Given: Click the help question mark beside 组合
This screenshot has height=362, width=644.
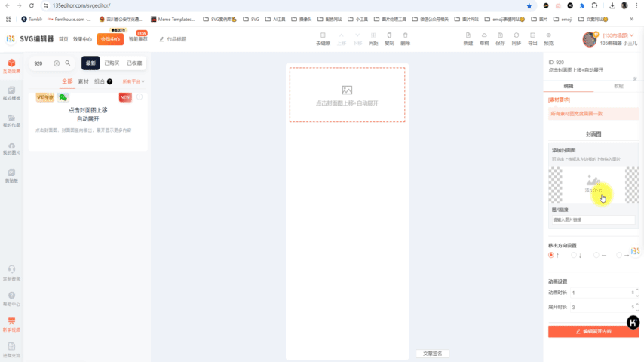Looking at the screenshot, I should point(109,81).
